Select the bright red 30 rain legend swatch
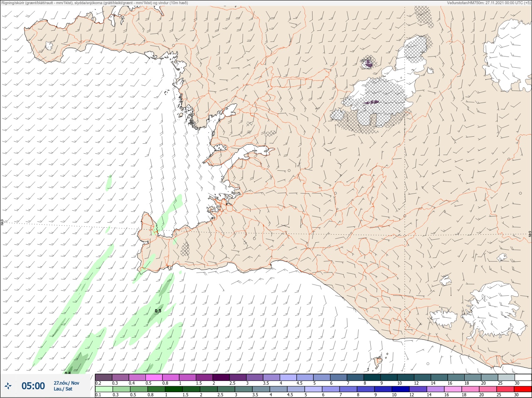 tap(523, 389)
